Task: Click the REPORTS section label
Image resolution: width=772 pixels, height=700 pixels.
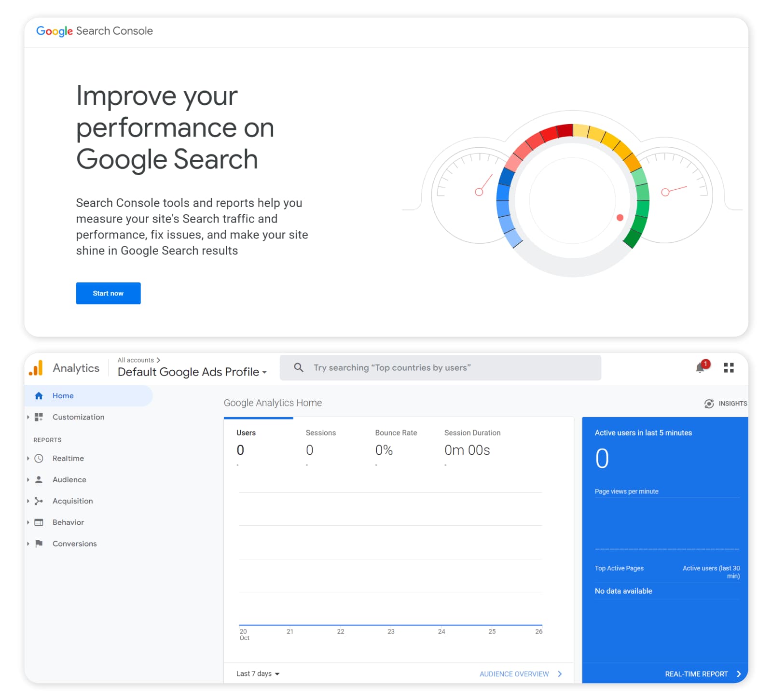Action: (47, 440)
